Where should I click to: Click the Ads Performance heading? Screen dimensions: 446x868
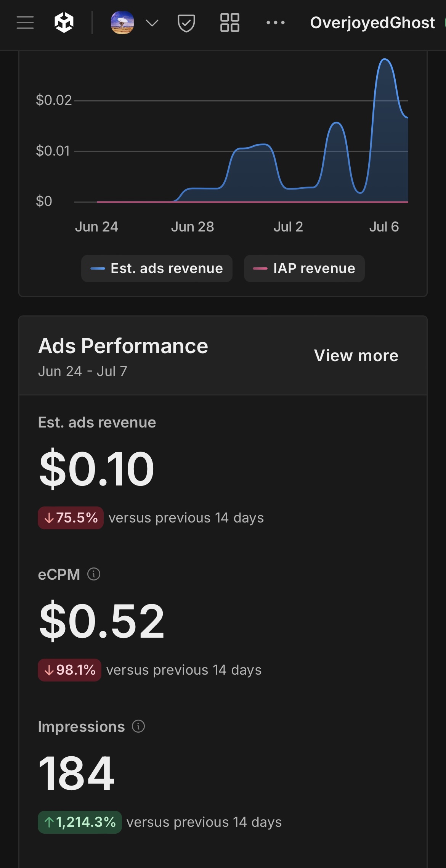point(123,346)
